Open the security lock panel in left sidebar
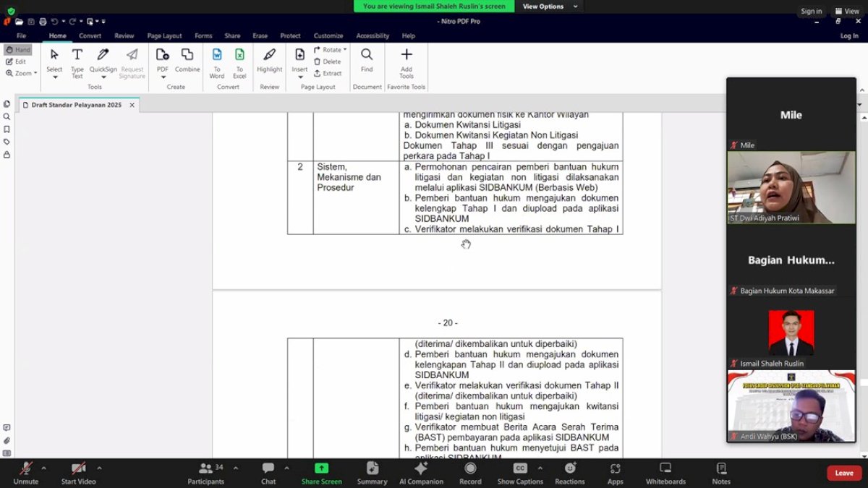Screen dimensions: 868x488 click(x=7, y=155)
